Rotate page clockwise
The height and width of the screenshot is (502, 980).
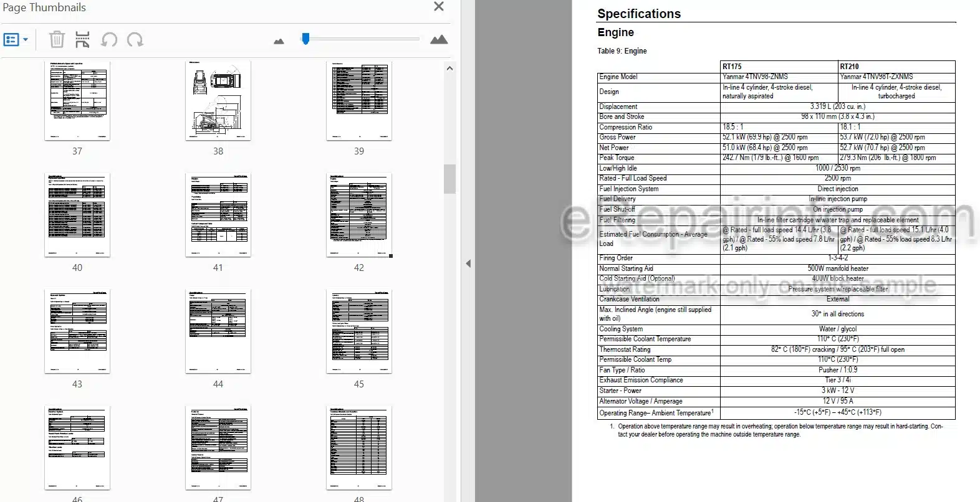tap(135, 40)
